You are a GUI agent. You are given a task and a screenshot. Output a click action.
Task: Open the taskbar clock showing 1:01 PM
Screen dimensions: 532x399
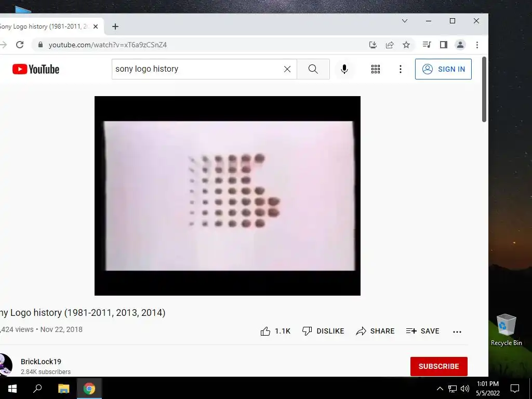(487, 389)
